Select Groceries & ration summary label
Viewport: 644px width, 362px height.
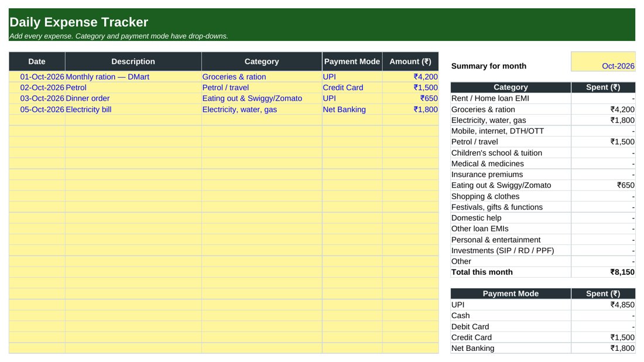point(483,110)
